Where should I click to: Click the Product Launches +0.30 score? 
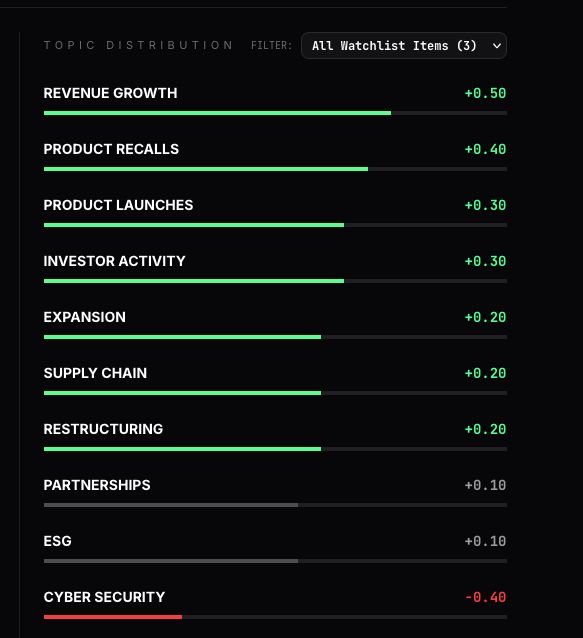[x=485, y=205]
